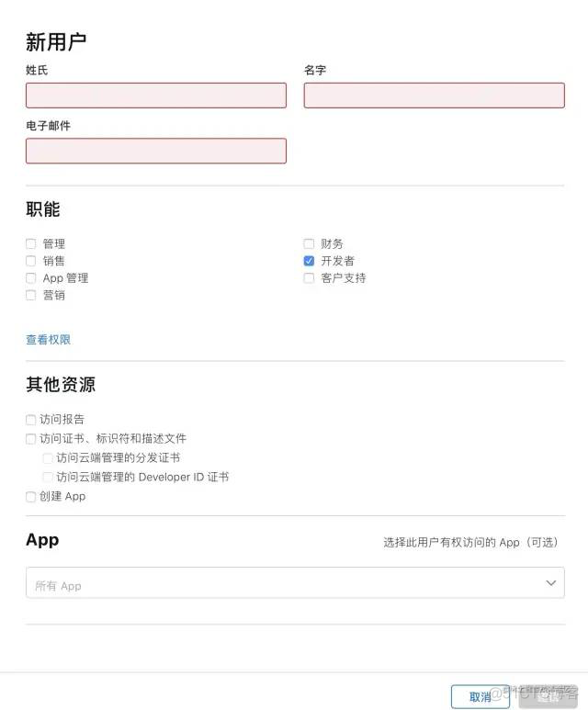Select the 营销 role checkbox
Viewport: 588px width, 710px height.
(31, 295)
